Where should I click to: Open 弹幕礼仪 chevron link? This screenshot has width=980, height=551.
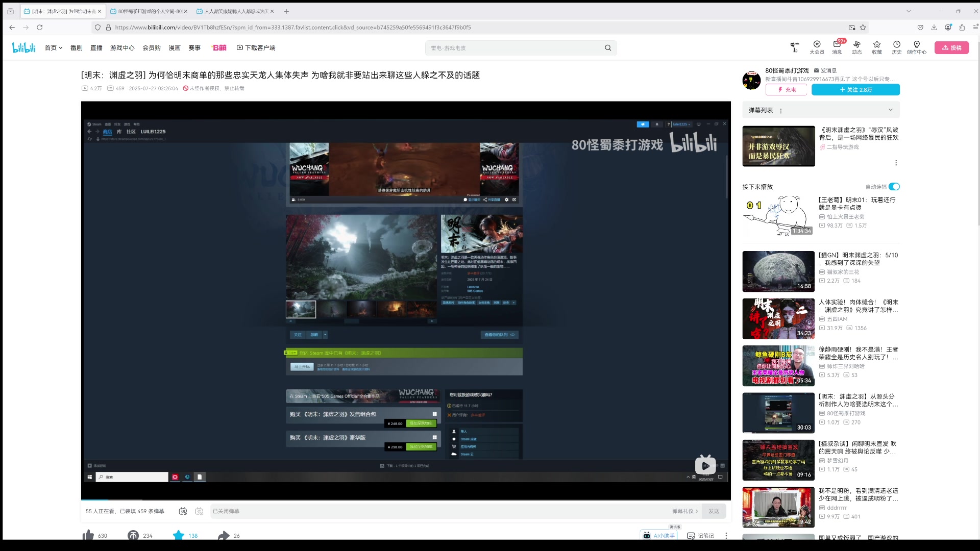(x=685, y=511)
